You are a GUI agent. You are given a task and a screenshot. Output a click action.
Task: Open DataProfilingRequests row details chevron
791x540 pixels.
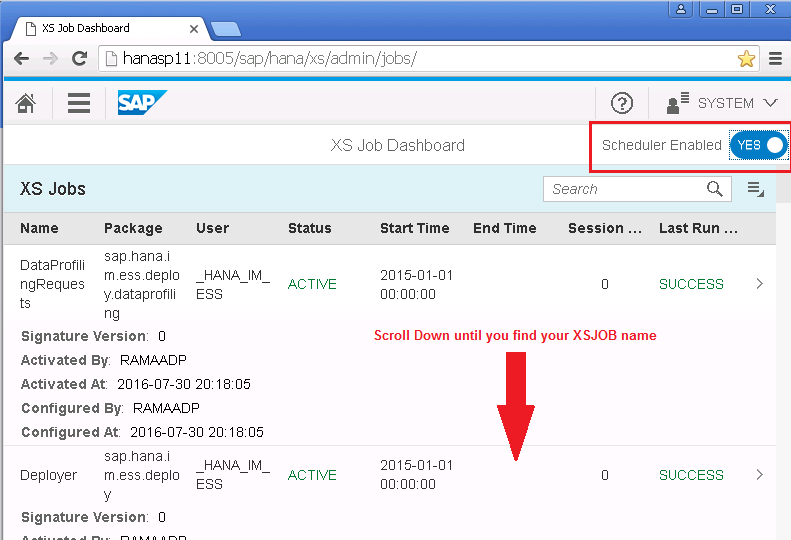pyautogui.click(x=760, y=284)
